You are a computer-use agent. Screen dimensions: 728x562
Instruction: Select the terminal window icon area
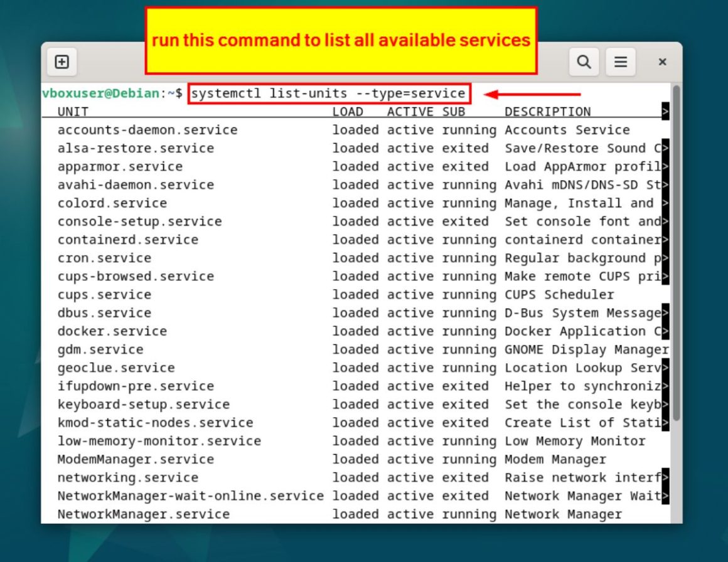point(61,61)
